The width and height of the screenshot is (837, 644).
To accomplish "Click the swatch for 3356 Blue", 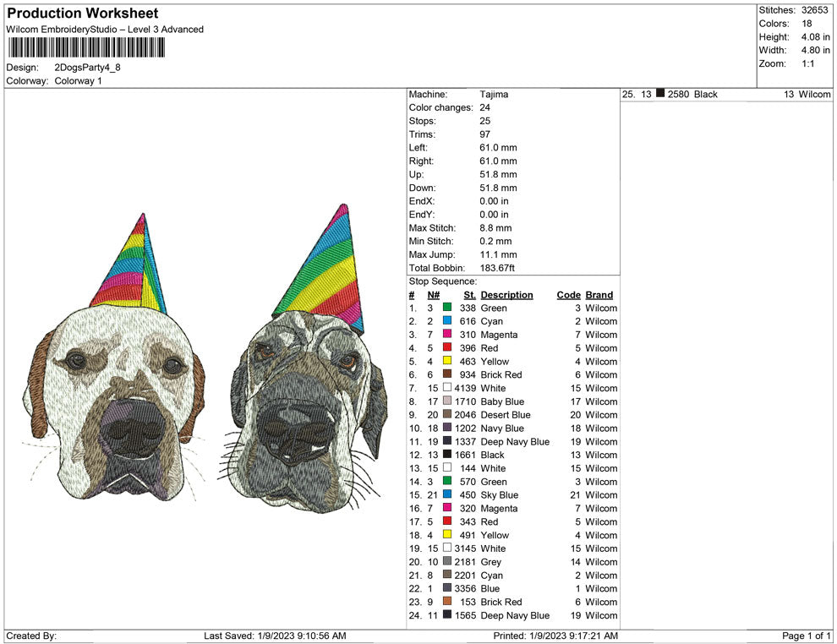I will 447,588.
